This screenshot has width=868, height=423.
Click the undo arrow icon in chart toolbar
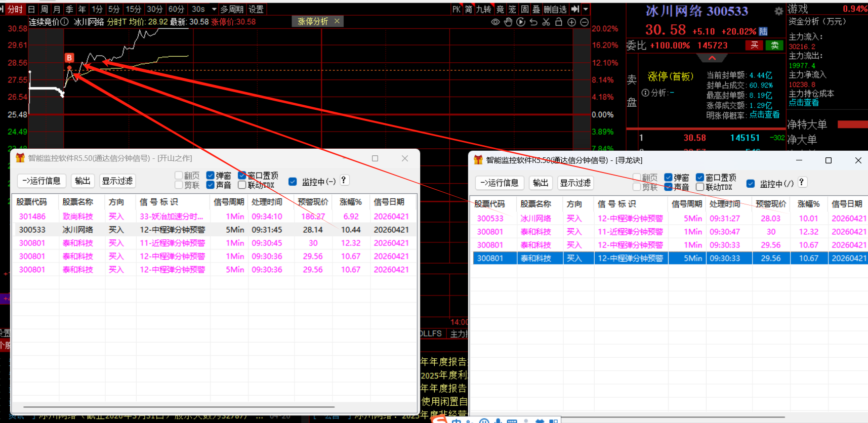pyautogui.click(x=533, y=22)
